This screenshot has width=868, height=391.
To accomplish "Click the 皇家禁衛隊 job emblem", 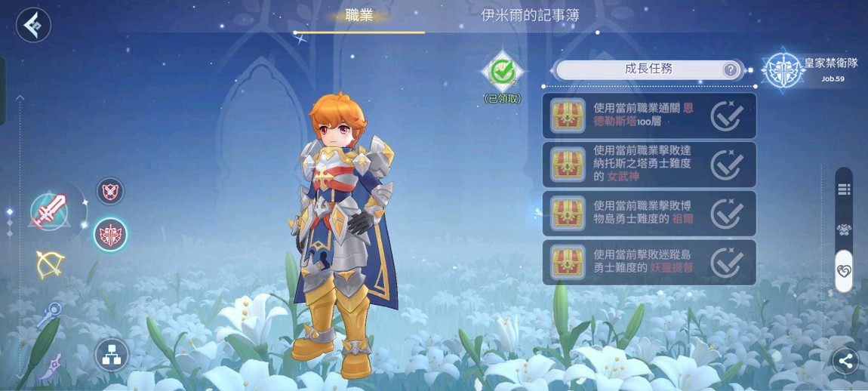I will tap(783, 69).
